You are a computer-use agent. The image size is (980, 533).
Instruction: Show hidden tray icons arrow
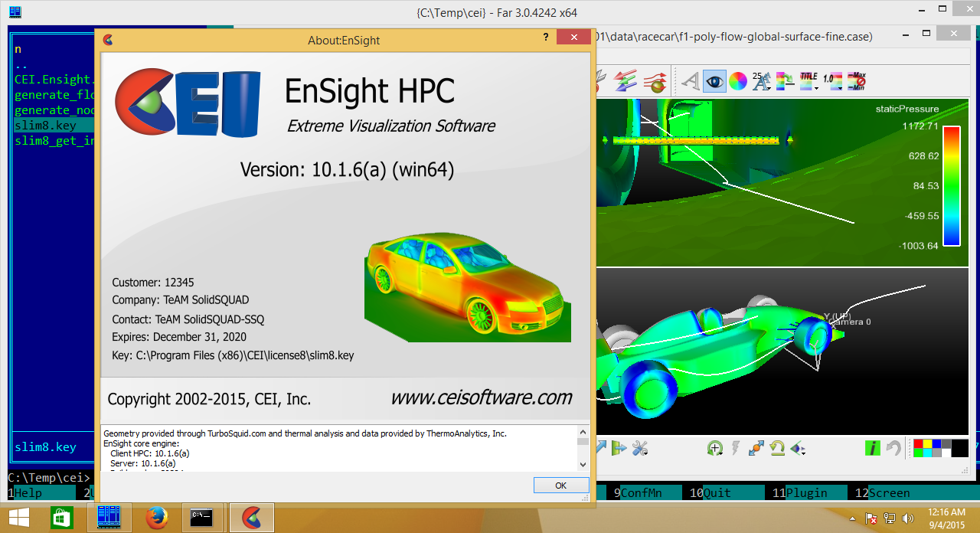(852, 518)
